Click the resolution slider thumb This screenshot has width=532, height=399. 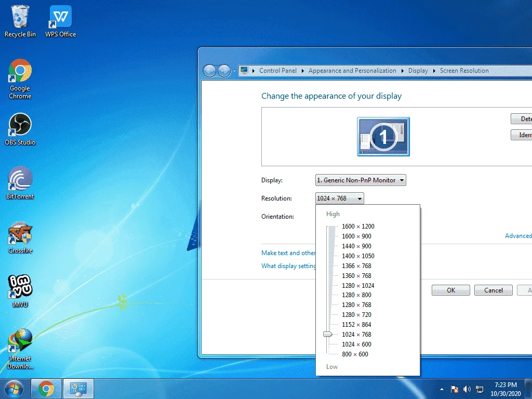328,334
